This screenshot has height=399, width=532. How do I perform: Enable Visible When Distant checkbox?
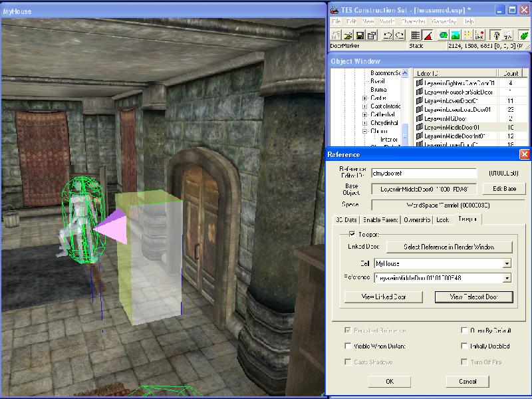pyautogui.click(x=348, y=346)
